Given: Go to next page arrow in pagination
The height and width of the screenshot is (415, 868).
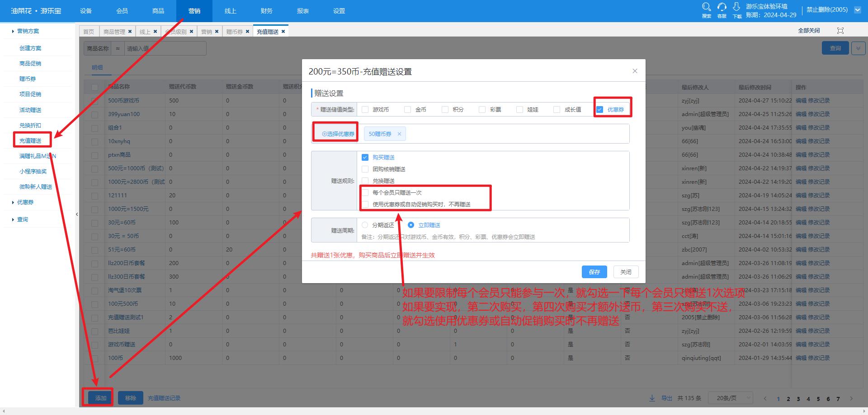Looking at the screenshot, I should coord(851,398).
